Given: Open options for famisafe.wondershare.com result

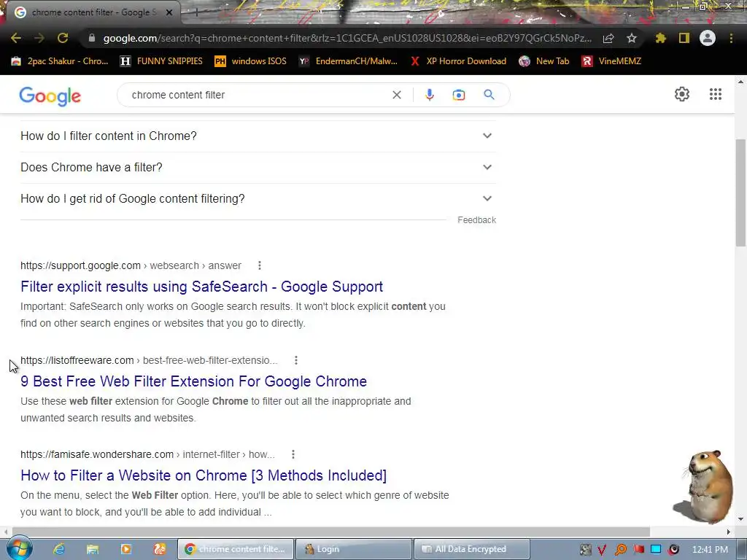Looking at the screenshot, I should point(293,455).
